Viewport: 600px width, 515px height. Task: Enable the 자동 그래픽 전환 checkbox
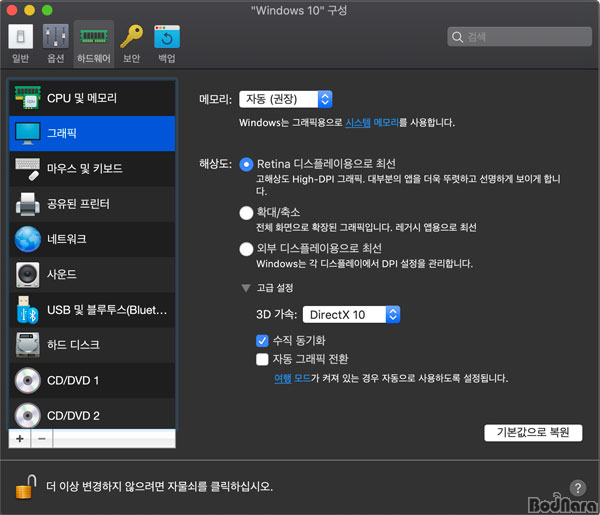point(262,359)
